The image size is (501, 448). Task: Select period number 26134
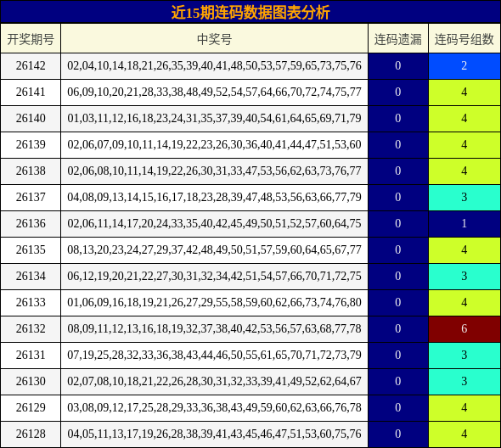click(x=31, y=277)
